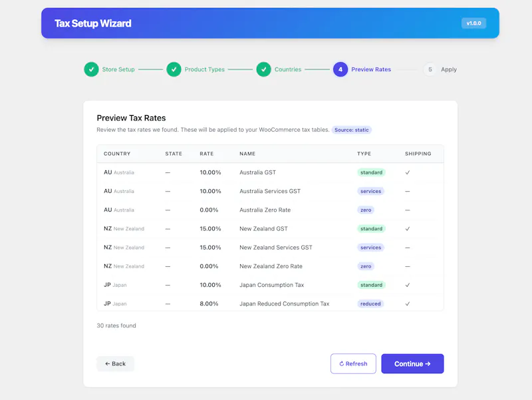532x400 pixels.
Task: Click the RATE column header
Action: point(207,154)
